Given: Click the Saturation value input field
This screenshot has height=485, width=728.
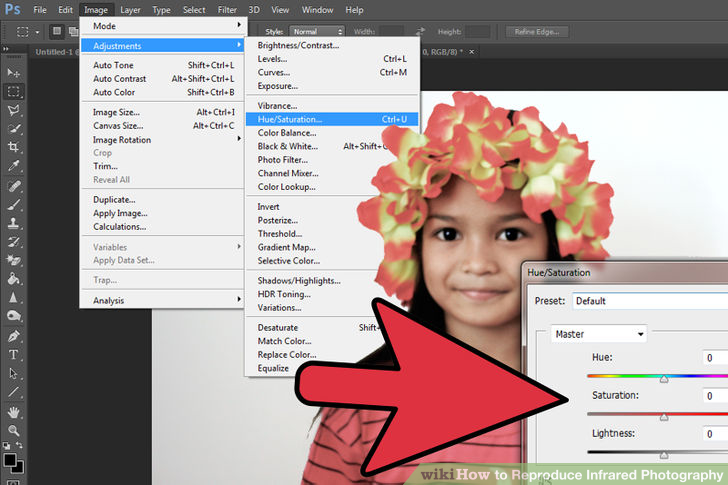Looking at the screenshot, I should coord(715,396).
